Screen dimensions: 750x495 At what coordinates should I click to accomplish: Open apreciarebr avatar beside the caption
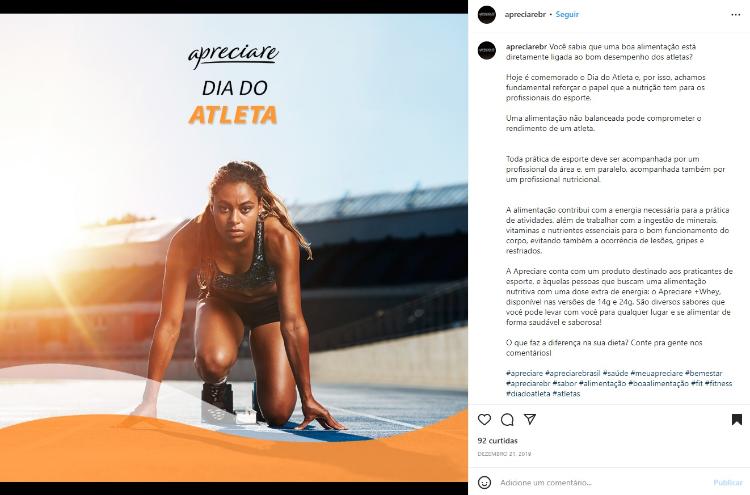(x=486, y=50)
